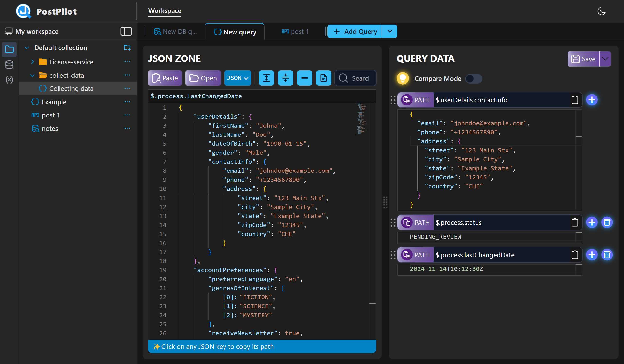
Task: Delete the $.process.status path row
Action: coord(607,222)
